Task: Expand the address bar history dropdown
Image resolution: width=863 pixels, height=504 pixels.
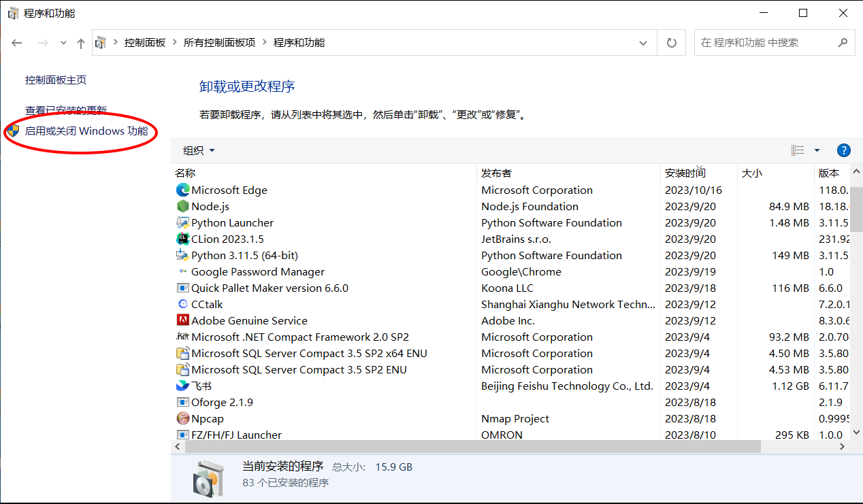Action: click(x=643, y=43)
